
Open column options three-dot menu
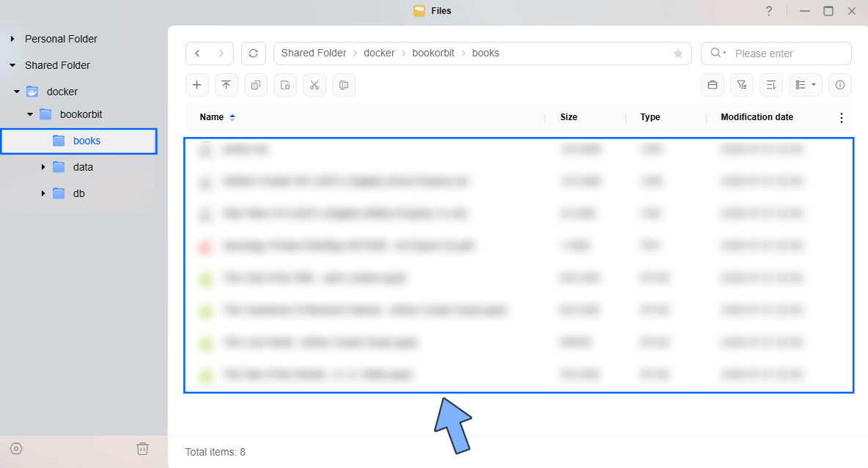pyautogui.click(x=841, y=117)
